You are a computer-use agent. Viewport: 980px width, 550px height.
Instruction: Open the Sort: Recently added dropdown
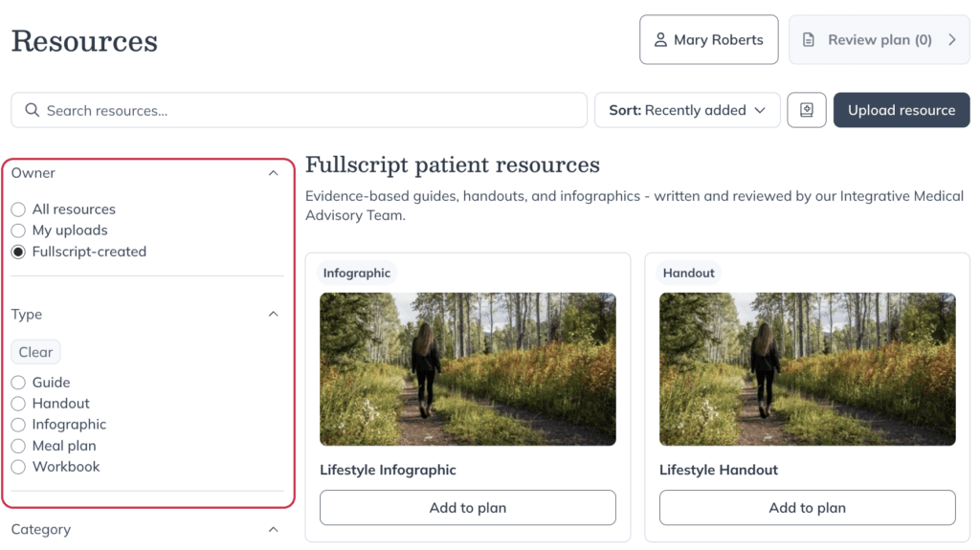[687, 110]
